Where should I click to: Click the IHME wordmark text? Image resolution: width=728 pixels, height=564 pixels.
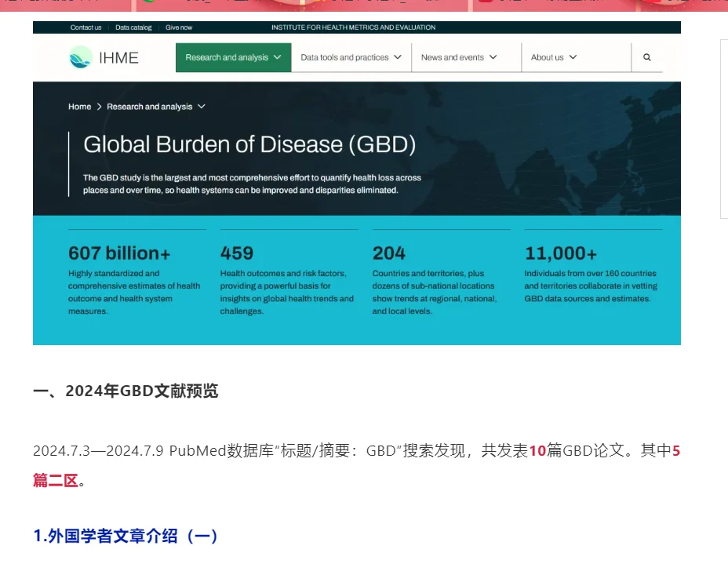tap(119, 57)
